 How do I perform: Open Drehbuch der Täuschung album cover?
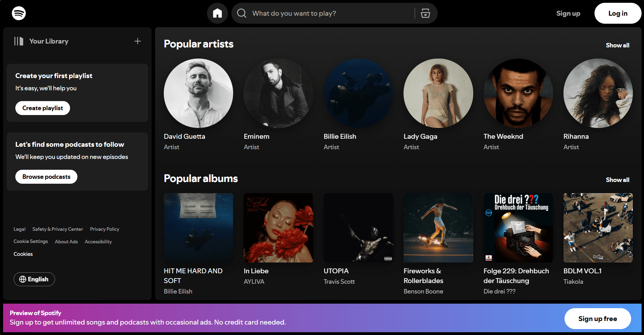point(518,228)
